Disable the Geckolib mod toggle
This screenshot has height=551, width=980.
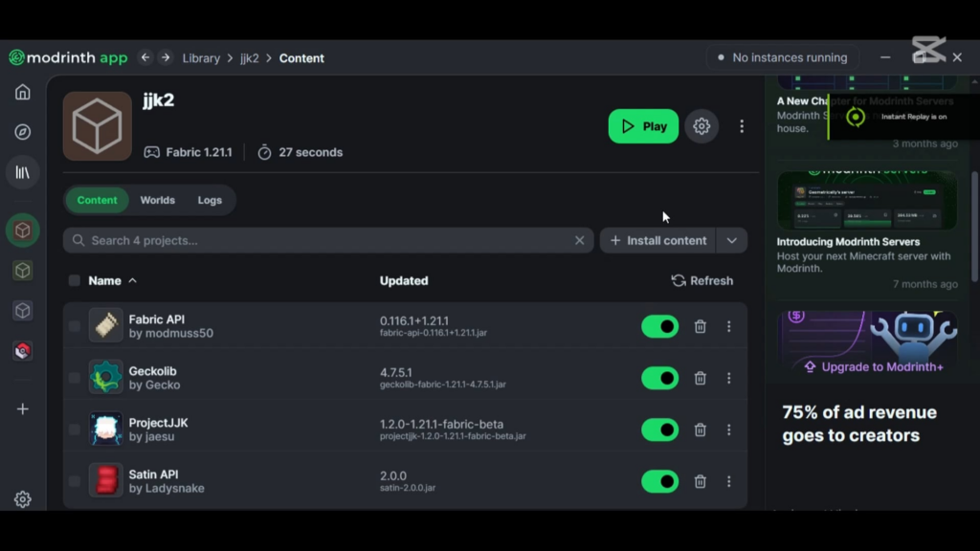[x=660, y=379]
